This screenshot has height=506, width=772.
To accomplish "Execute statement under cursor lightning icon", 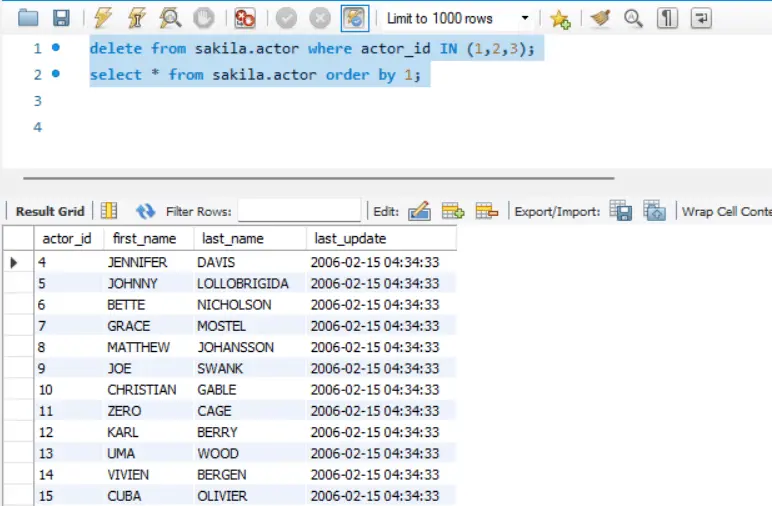I will pos(136,18).
